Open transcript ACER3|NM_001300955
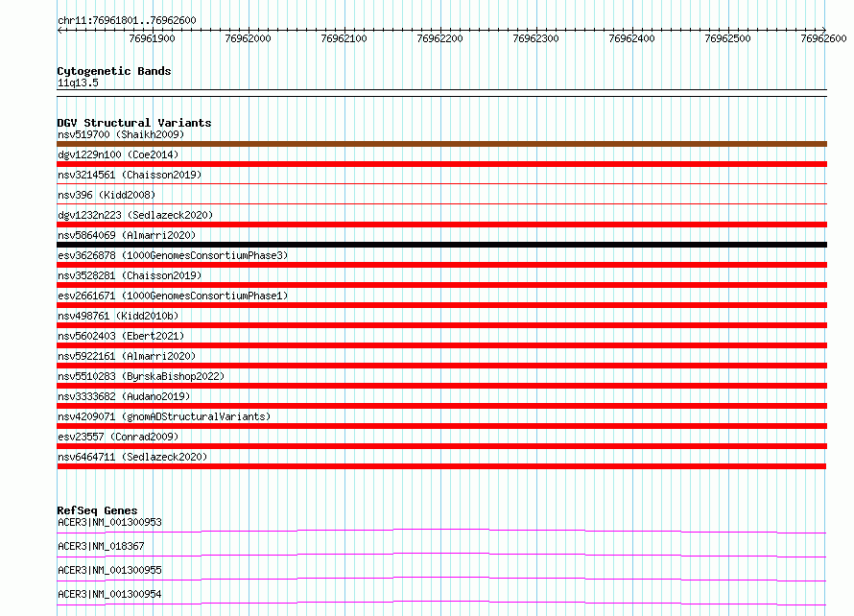The width and height of the screenshot is (854, 616). (x=109, y=570)
